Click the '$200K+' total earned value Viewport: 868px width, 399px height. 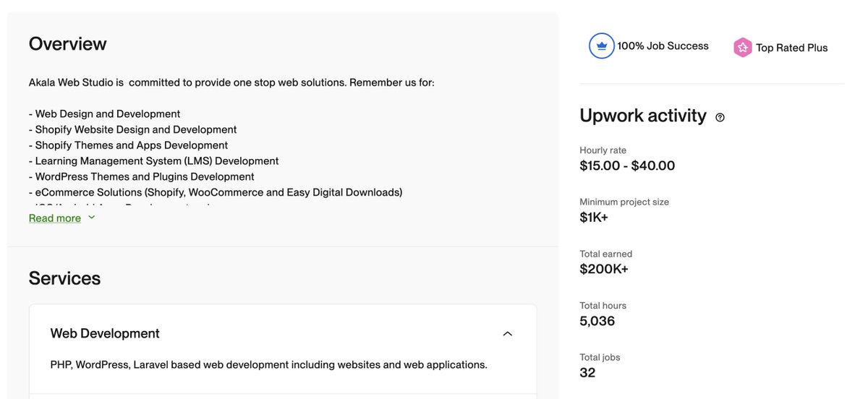click(x=604, y=269)
